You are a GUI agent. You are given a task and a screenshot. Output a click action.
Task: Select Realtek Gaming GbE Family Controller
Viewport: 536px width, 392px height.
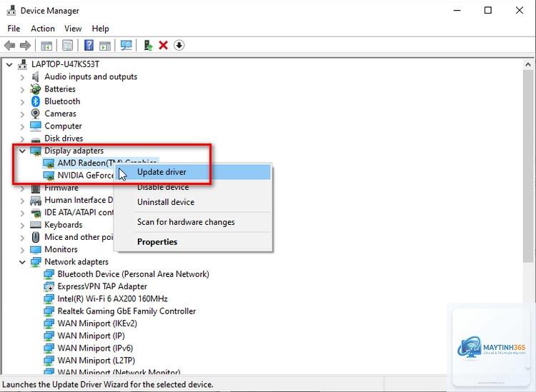coord(126,311)
